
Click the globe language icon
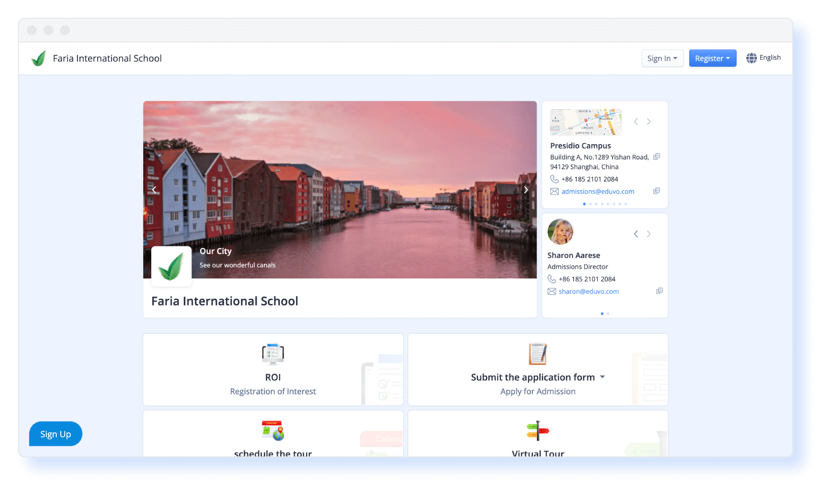751,58
